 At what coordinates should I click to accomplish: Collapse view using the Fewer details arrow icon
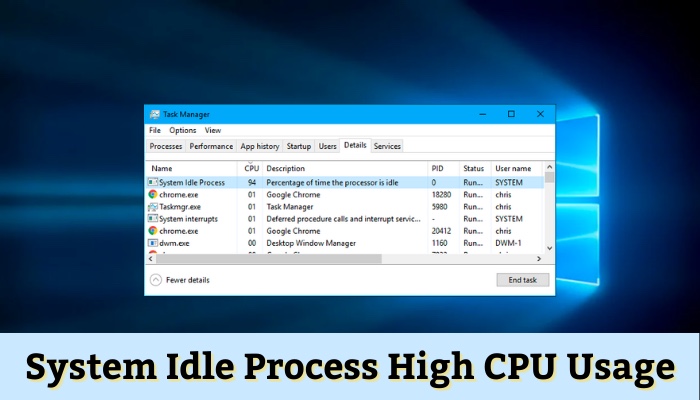point(156,280)
